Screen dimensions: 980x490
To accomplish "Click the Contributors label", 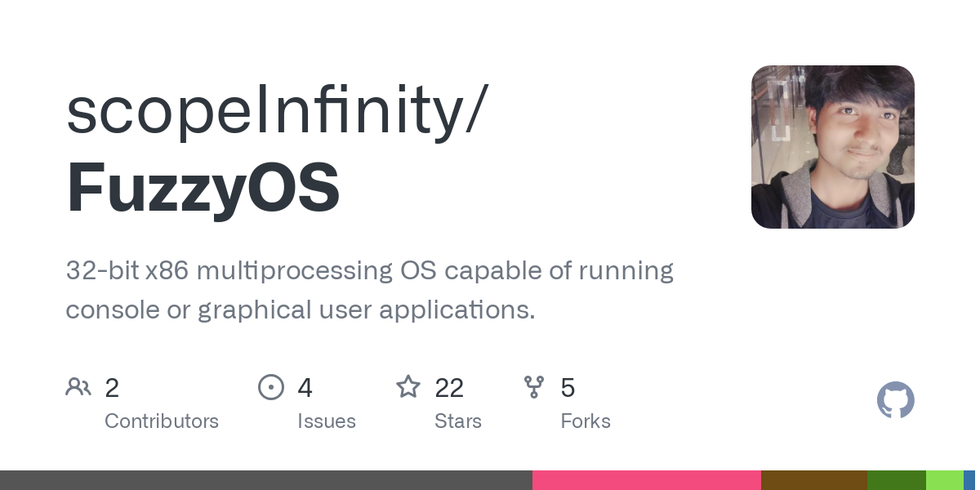I will pos(162,421).
